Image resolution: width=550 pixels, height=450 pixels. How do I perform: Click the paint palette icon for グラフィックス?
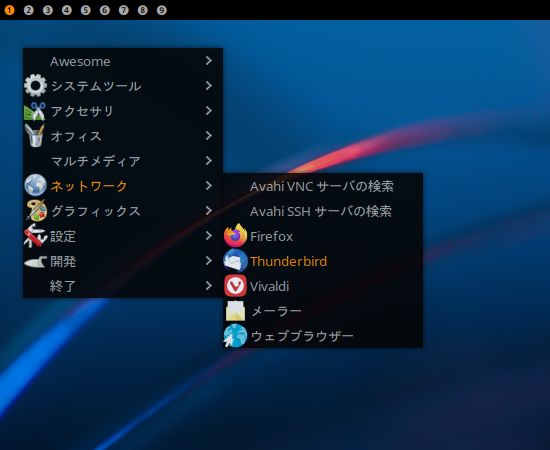coord(36,210)
